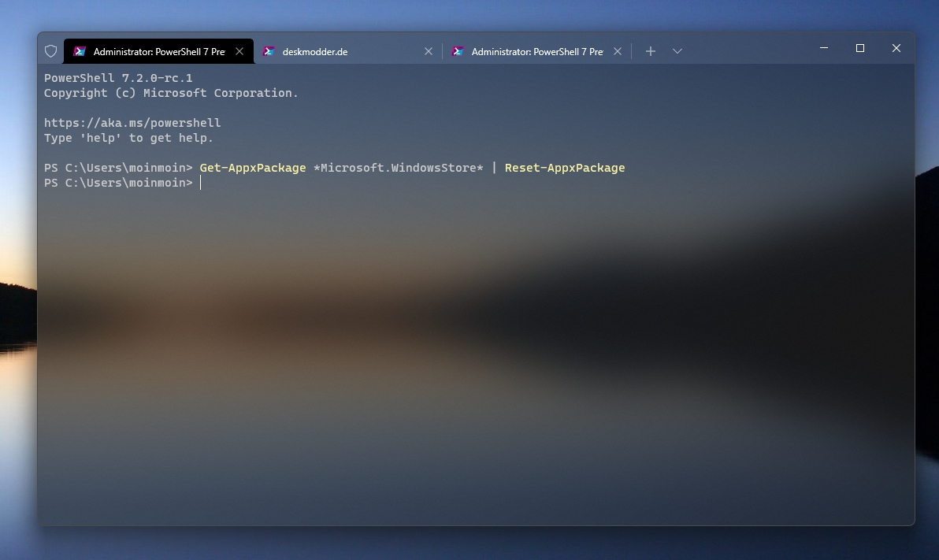Expand the new tab profiles dropdown
This screenshot has width=939, height=560.
(677, 51)
